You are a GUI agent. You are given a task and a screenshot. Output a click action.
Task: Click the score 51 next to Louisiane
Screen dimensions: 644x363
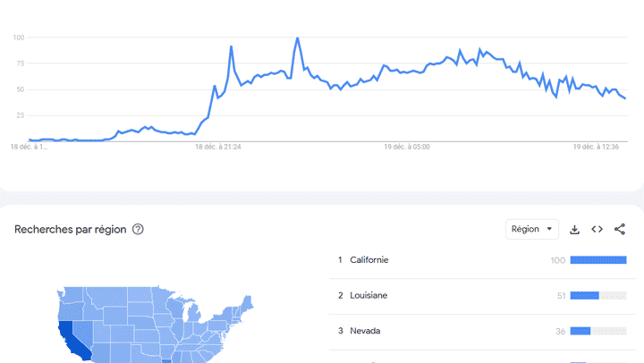coord(561,296)
